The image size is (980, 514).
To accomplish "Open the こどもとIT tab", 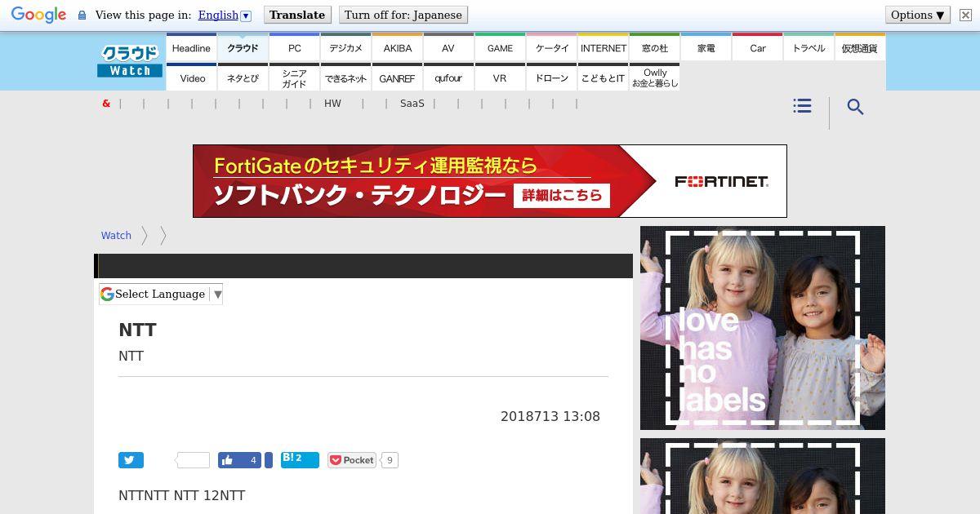I will click(x=604, y=78).
